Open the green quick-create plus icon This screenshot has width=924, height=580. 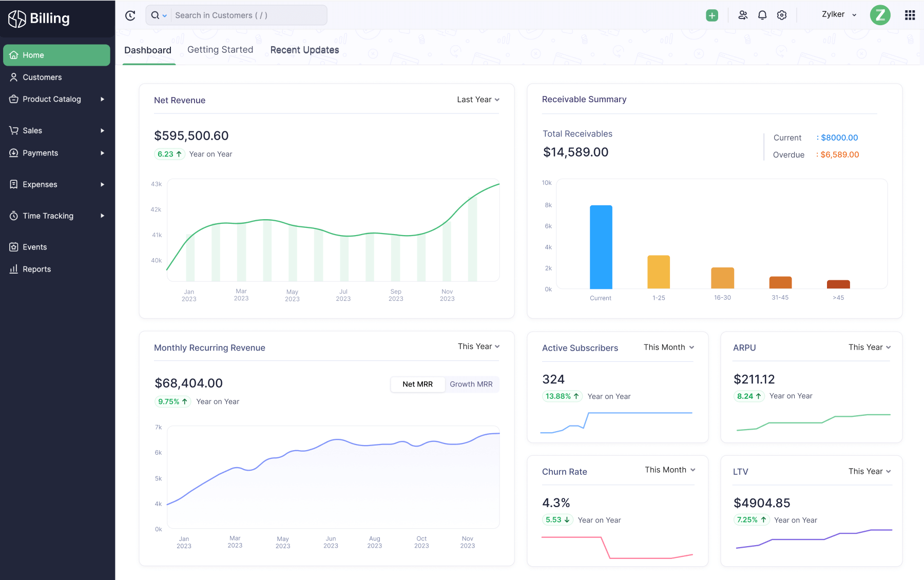tap(711, 15)
